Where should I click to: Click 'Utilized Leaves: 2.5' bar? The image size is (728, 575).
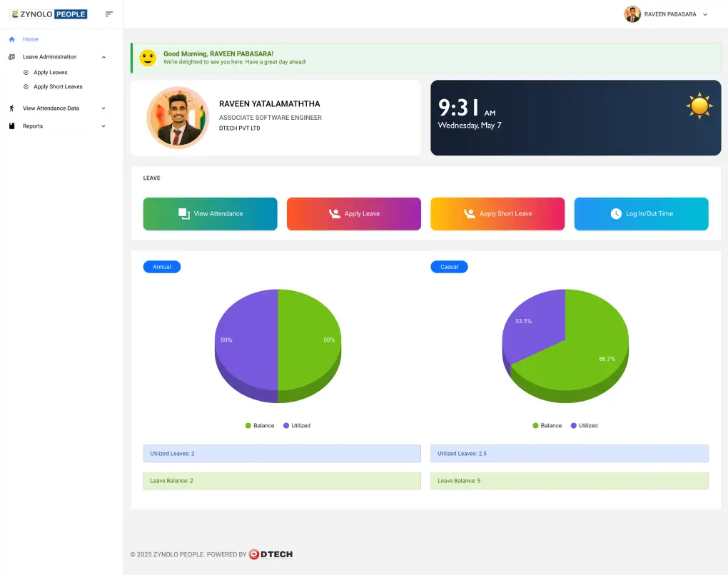coord(570,454)
